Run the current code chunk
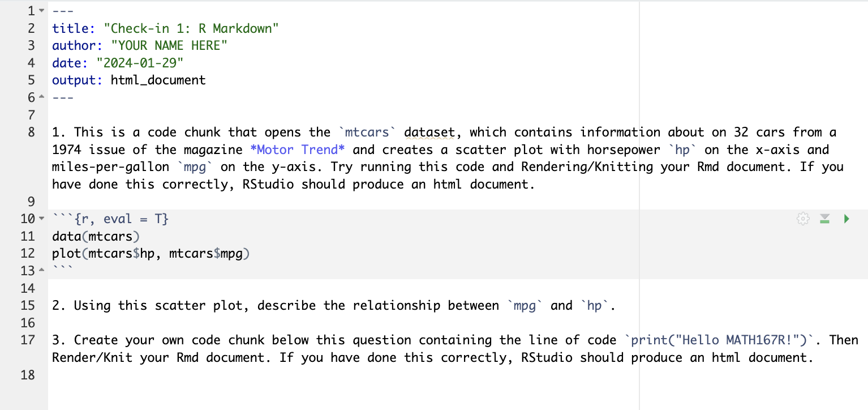Screen dimensions: 868x410 tap(846, 219)
